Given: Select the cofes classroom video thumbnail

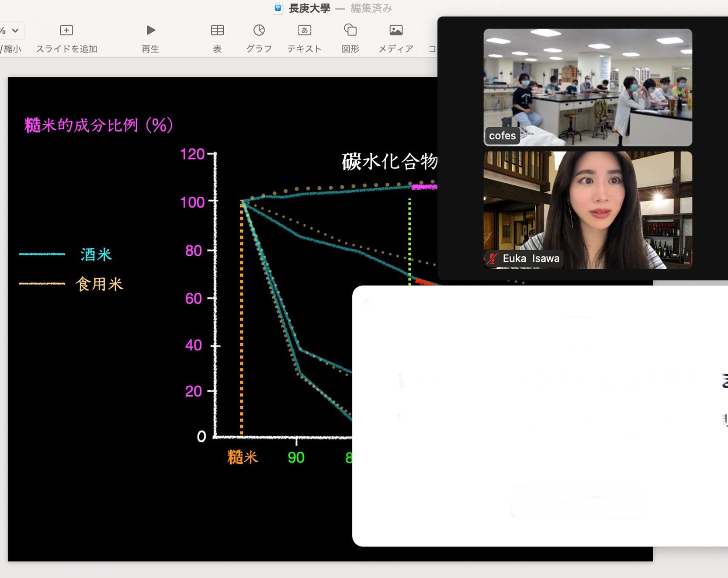Looking at the screenshot, I should click(x=587, y=87).
